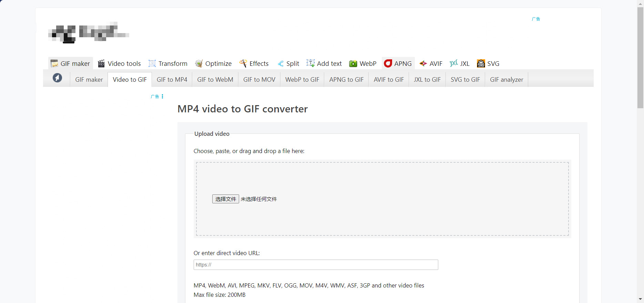Click the 'Max file size: 200MB' text
The width and height of the screenshot is (644, 303).
pos(219,295)
